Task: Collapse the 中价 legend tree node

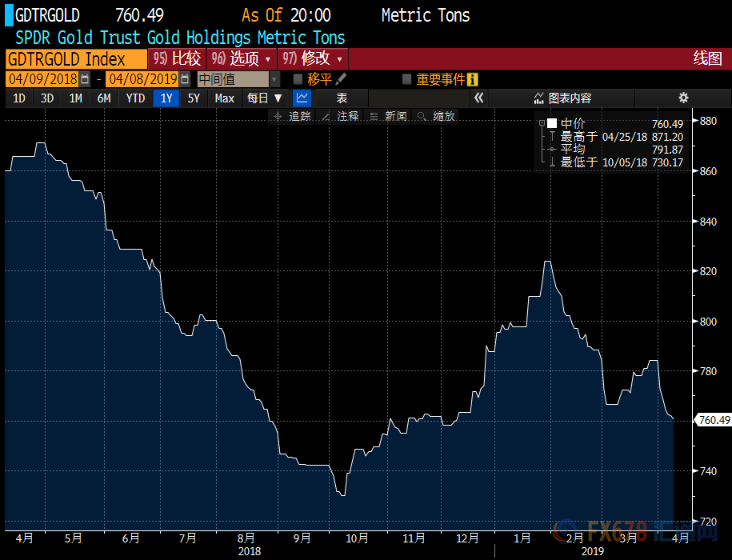Action: pyautogui.click(x=542, y=123)
